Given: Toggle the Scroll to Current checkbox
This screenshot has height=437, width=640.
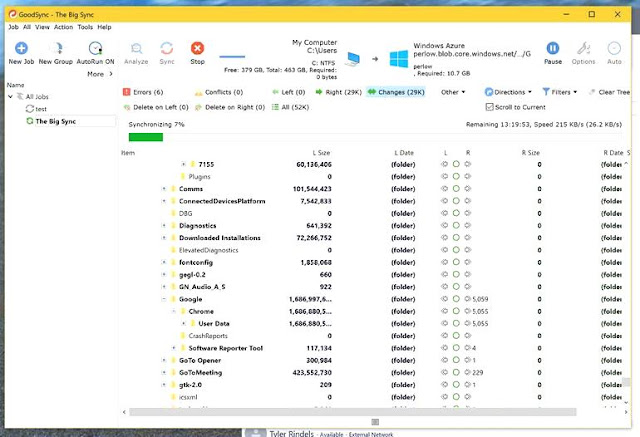Looking at the screenshot, I should [489, 107].
